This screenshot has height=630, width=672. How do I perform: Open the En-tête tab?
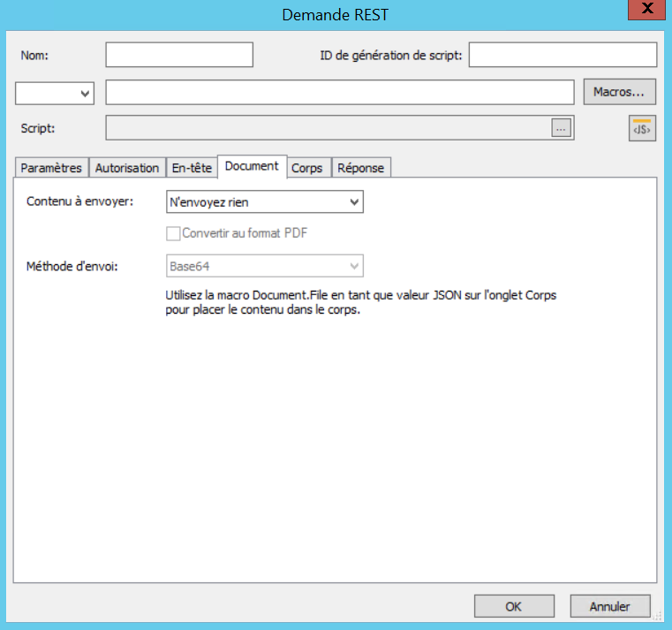coord(192,168)
